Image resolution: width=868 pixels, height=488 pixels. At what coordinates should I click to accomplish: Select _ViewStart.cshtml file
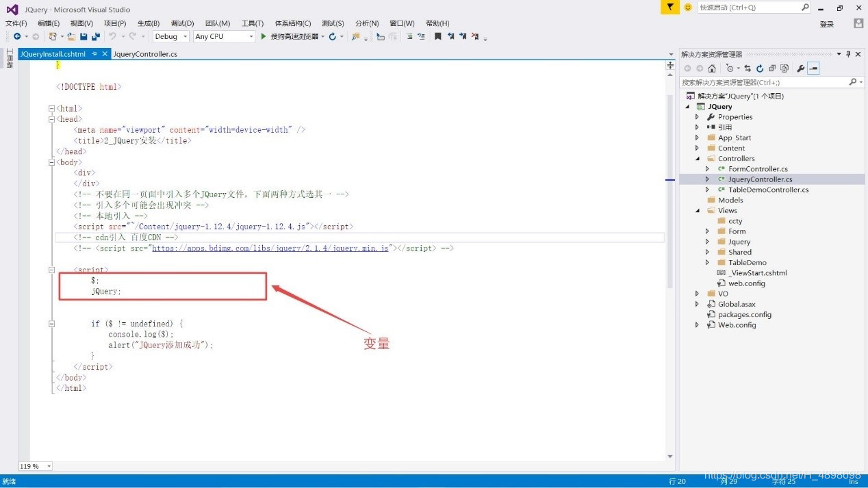click(757, 273)
